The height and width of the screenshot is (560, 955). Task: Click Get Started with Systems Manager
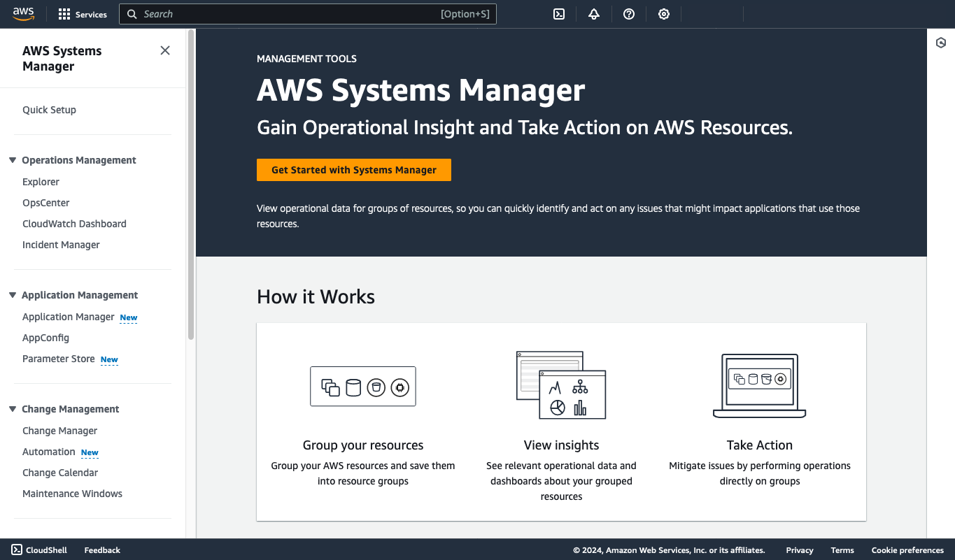353,169
